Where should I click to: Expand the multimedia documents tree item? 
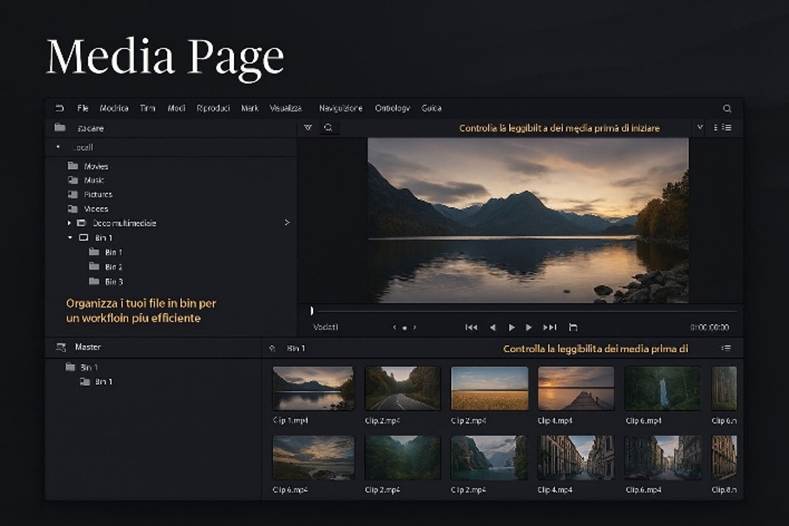pyautogui.click(x=70, y=223)
